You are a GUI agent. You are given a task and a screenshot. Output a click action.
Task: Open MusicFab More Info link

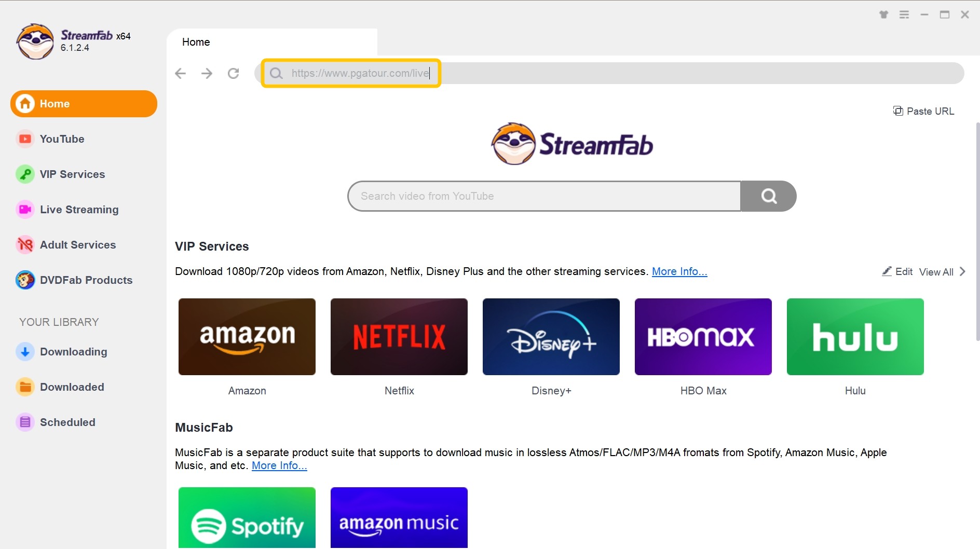(x=279, y=465)
